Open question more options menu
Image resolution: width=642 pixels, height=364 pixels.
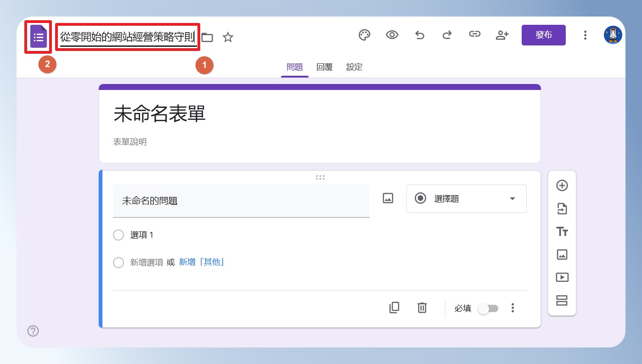click(513, 308)
